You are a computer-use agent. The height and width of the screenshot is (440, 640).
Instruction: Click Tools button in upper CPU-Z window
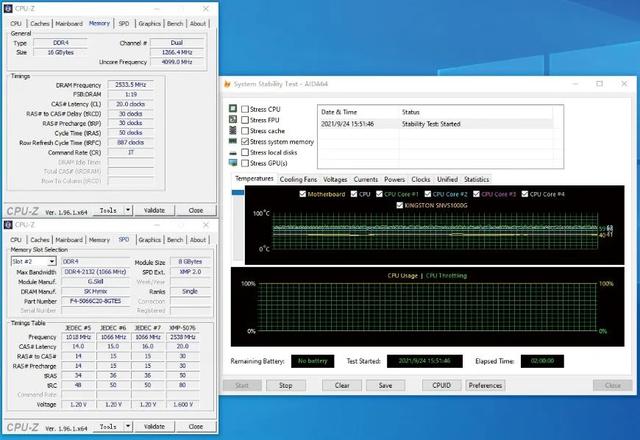[108, 210]
